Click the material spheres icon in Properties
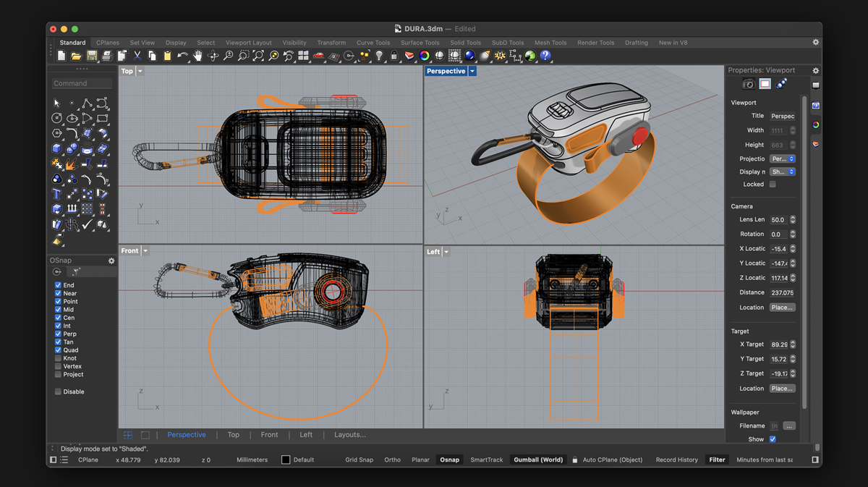The image size is (868, 487). [781, 84]
